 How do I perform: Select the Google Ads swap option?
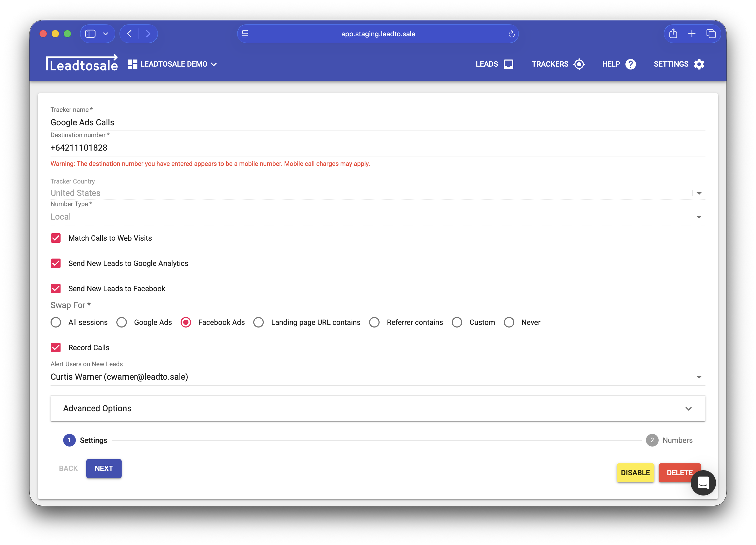click(x=122, y=322)
